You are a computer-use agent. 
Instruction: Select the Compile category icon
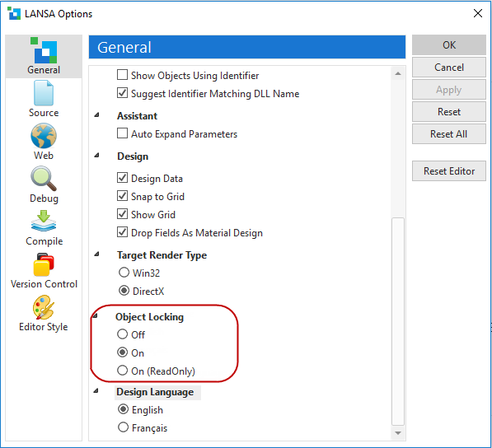(44, 221)
